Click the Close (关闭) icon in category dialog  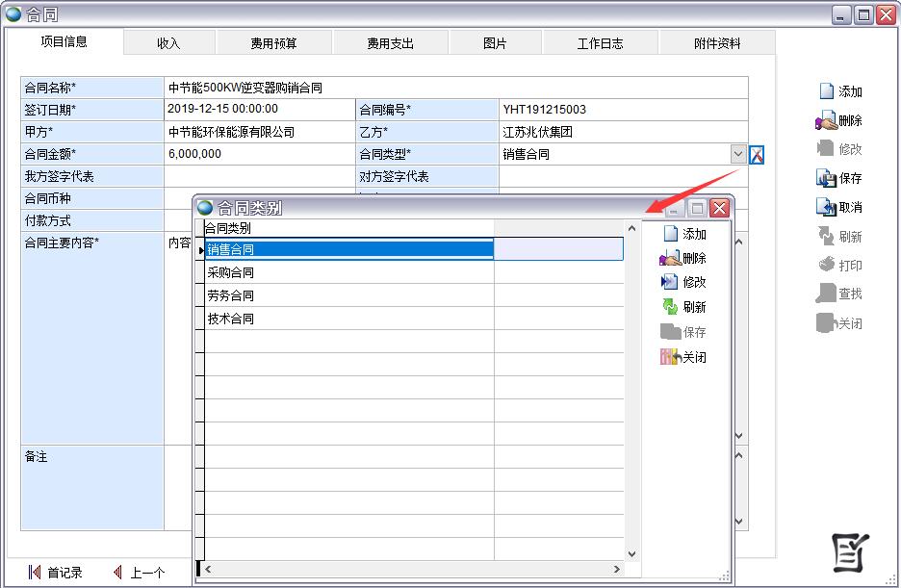[670, 357]
